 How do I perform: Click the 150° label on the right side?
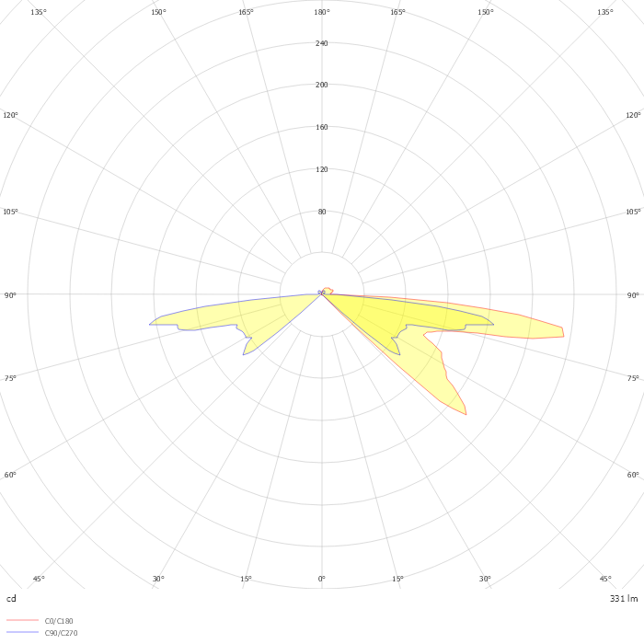pos(485,12)
